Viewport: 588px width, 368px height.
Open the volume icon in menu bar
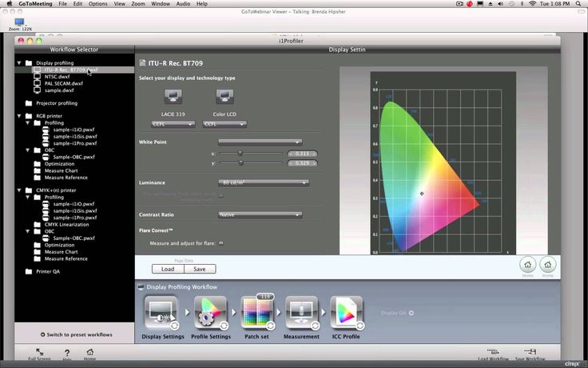click(500, 4)
